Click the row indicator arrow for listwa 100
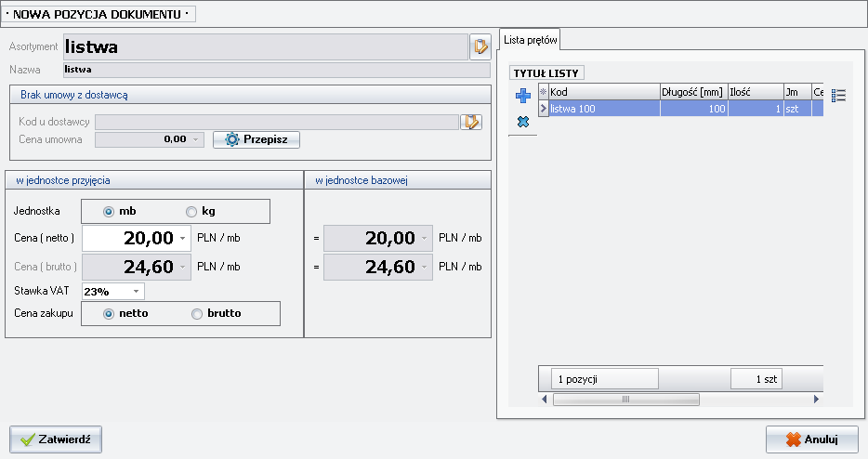This screenshot has width=868, height=459. click(x=544, y=109)
